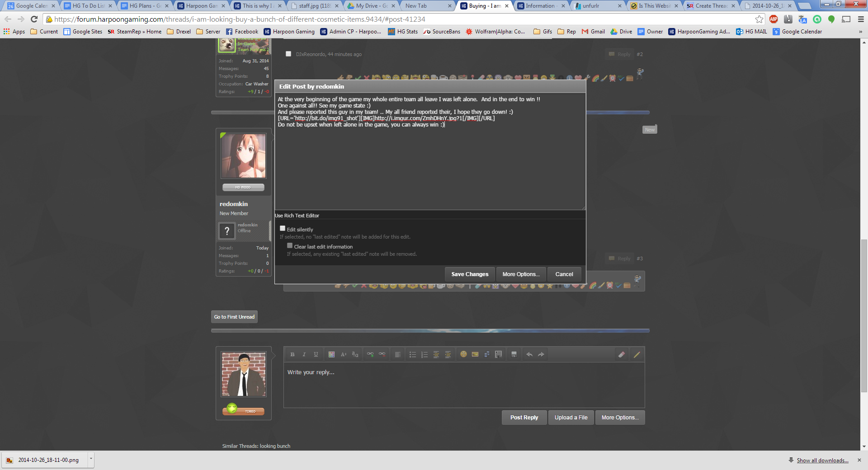The image size is (868, 470).
Task: Enable the Edit silently checkbox
Action: (x=283, y=229)
